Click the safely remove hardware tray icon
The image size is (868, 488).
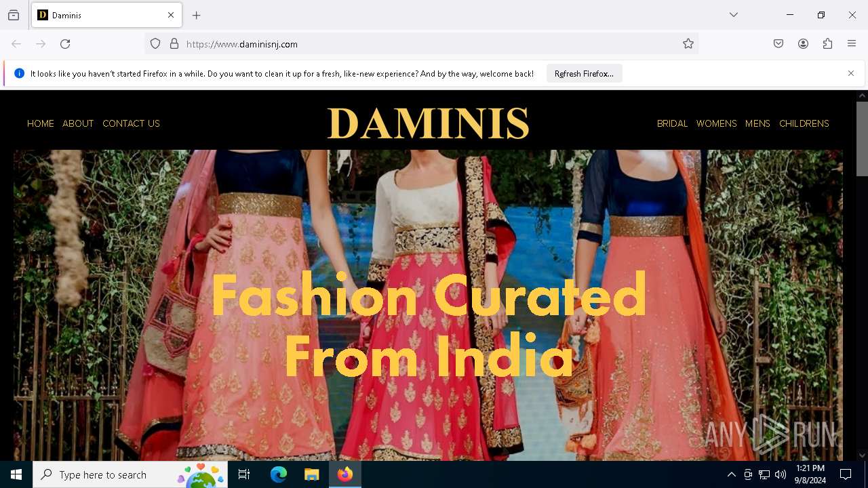(x=748, y=475)
